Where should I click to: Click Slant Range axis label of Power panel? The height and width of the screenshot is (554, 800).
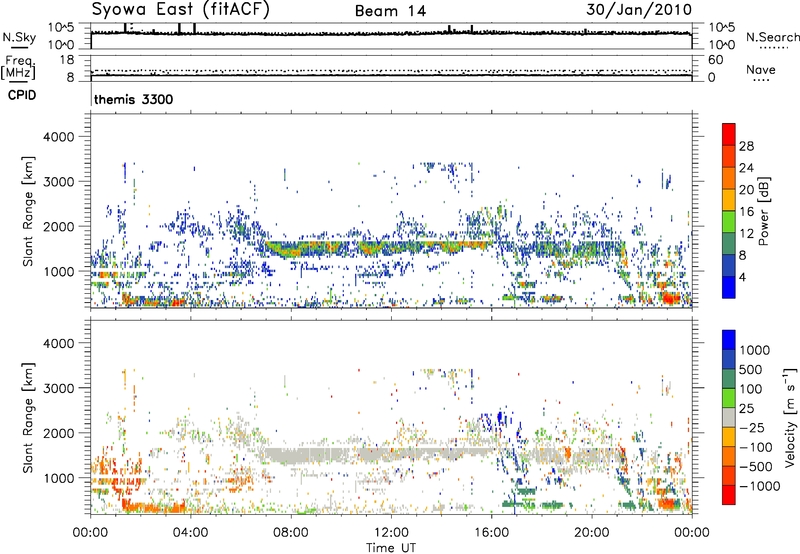tap(28, 211)
